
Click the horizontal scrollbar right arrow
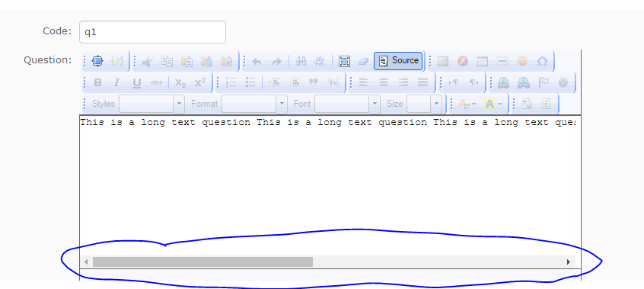point(569,262)
